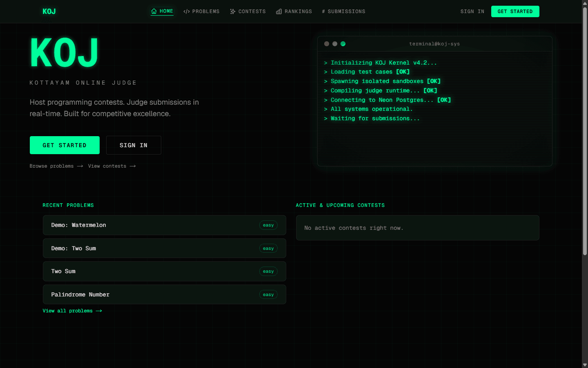588x368 pixels.
Task: Click the arrow after View all problems
Action: pos(99,311)
